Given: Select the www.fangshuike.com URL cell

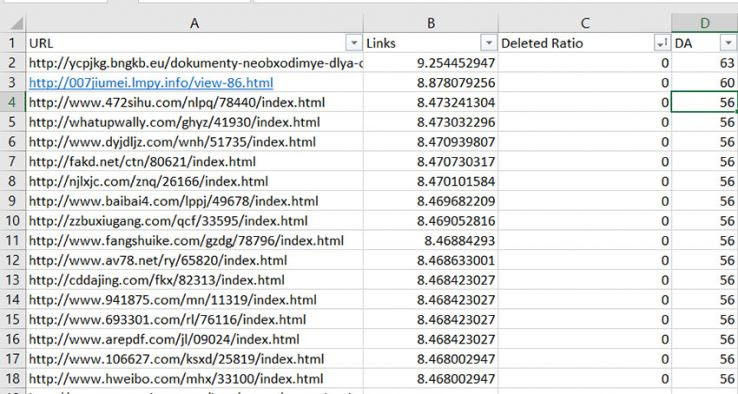Looking at the screenshot, I should [194, 241].
